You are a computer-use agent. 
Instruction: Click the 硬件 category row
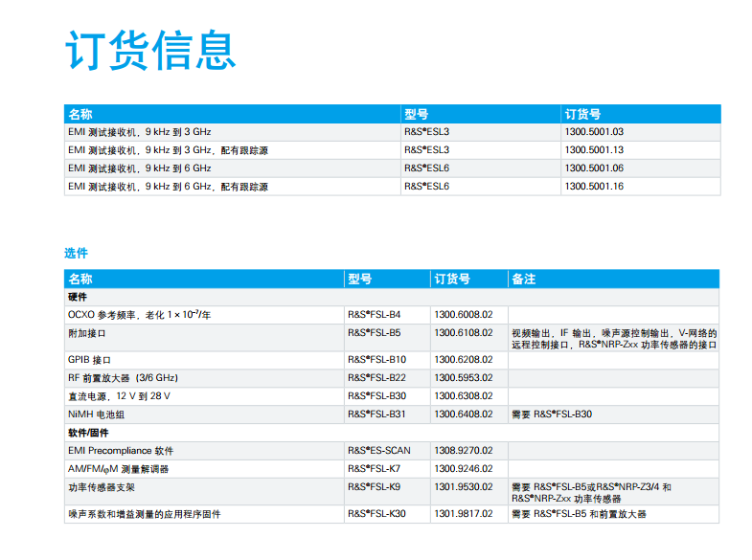392,297
